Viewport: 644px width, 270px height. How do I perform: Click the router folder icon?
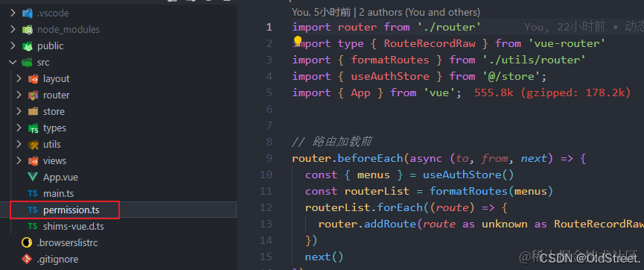(33, 95)
